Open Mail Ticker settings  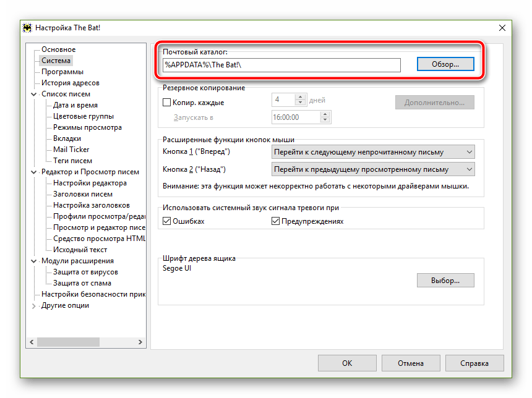coord(71,150)
